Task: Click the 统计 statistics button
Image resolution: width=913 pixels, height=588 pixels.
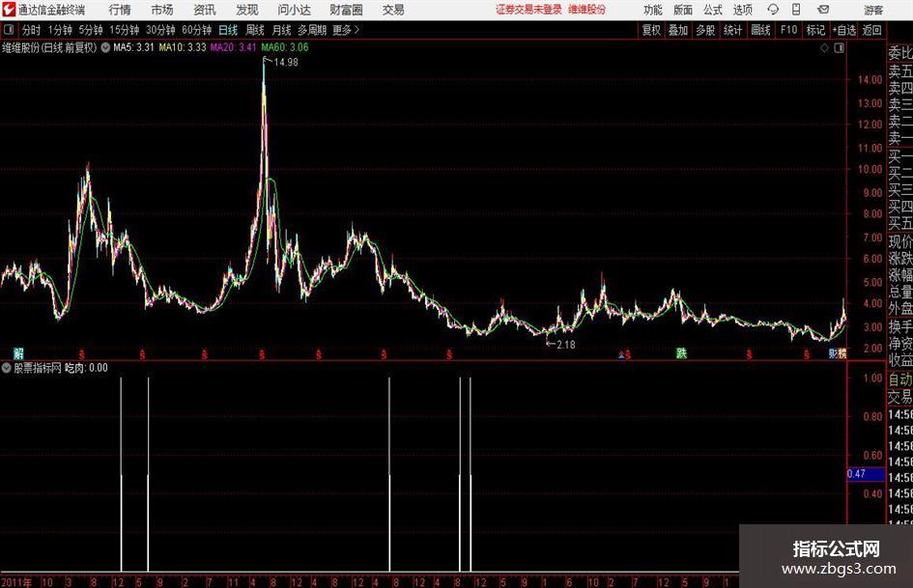Action: (732, 30)
